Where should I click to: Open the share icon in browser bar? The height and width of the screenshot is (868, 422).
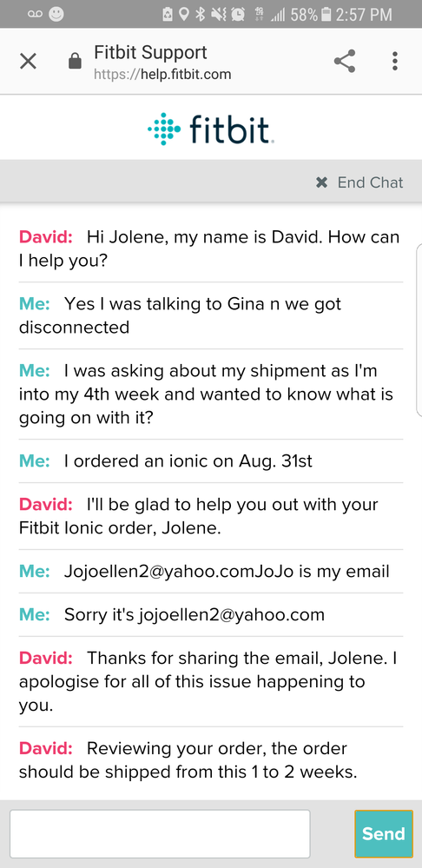345,61
